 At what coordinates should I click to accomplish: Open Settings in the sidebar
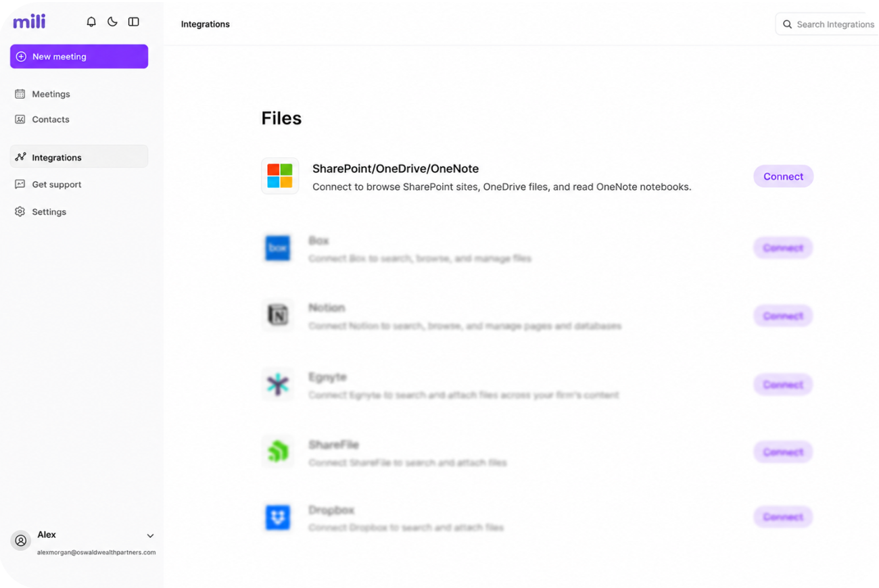coord(79,212)
